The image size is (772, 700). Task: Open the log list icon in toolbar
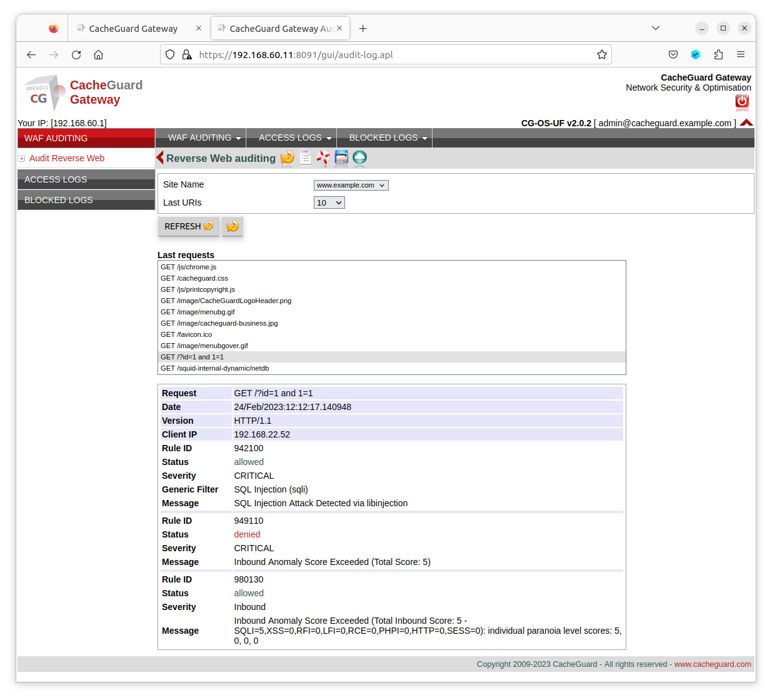[x=305, y=158]
